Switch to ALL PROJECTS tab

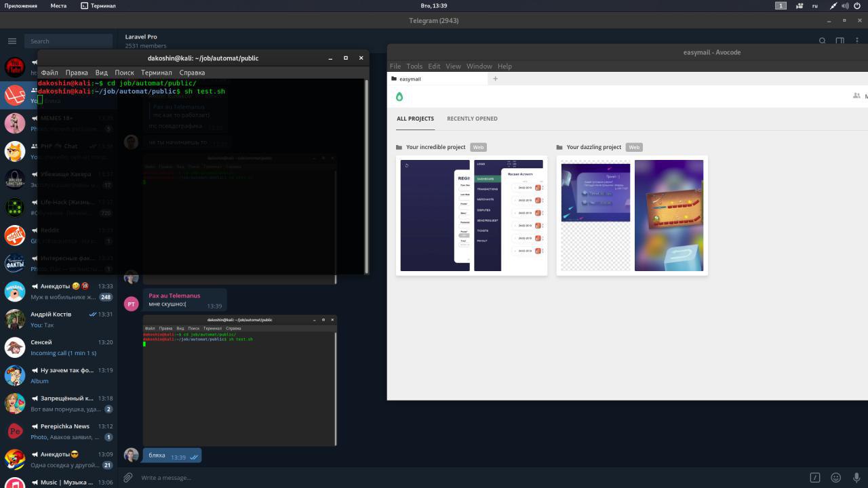click(415, 119)
